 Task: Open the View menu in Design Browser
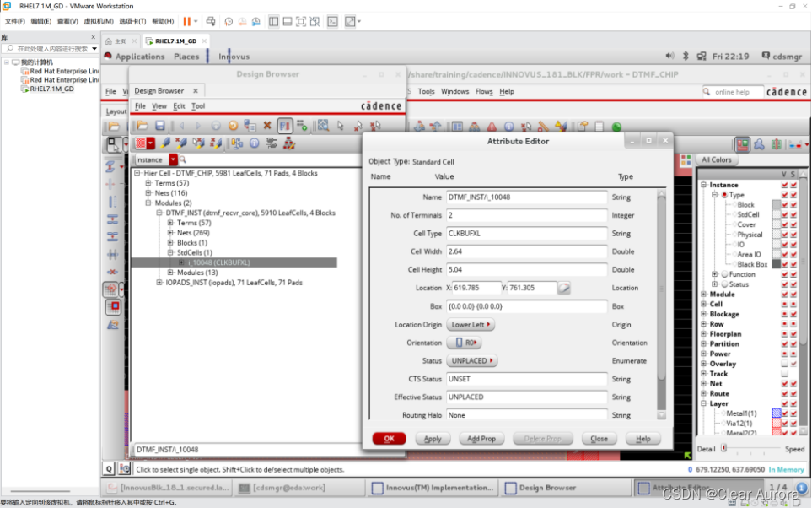(x=159, y=106)
